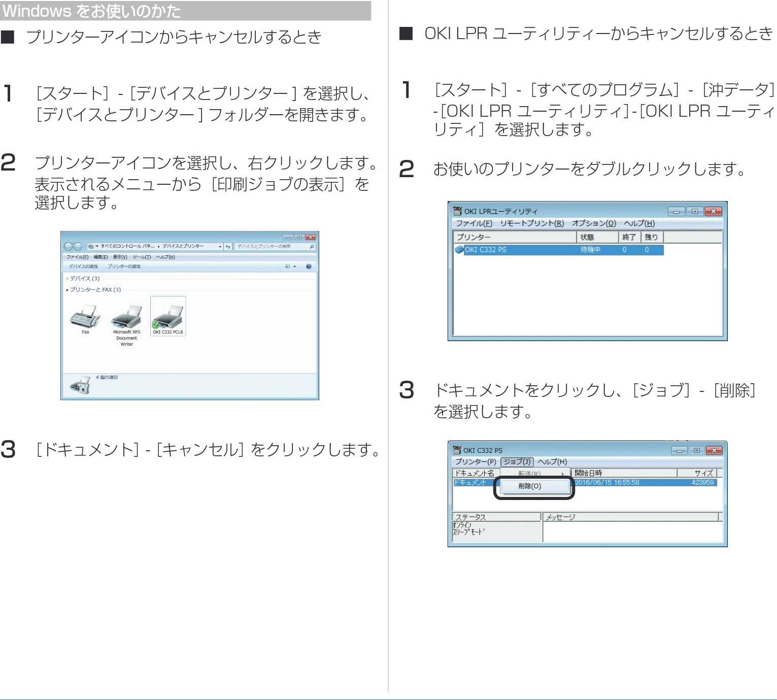Open 表示(V) menu in Devices and Printers
Viewport: 777px width, 700px height.
click(120, 257)
